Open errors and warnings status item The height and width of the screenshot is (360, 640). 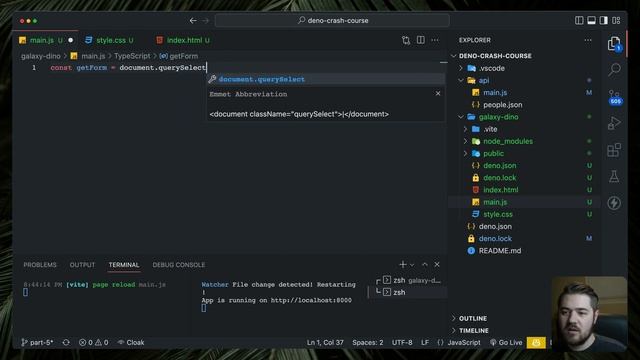(x=93, y=342)
